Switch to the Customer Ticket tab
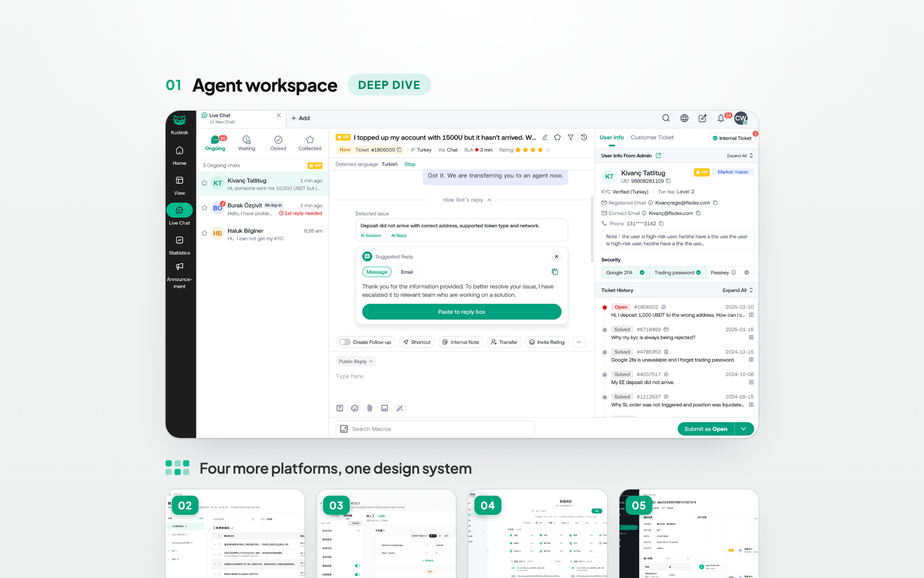The width and height of the screenshot is (924, 578). pos(652,137)
